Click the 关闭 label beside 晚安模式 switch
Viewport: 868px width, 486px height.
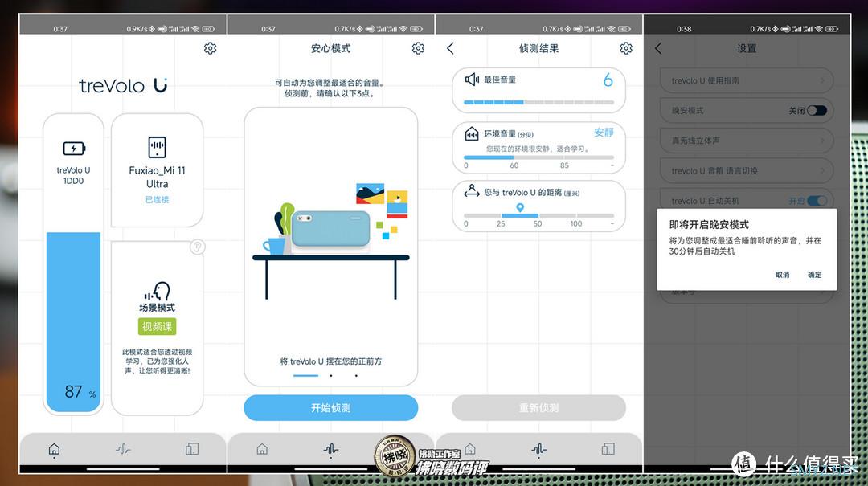click(796, 111)
